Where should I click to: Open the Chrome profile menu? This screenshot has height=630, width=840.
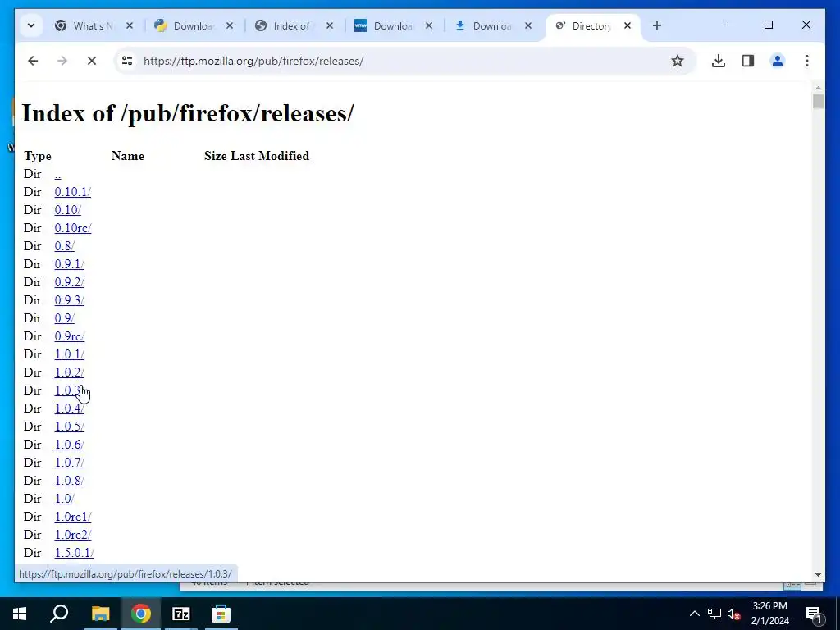778,61
